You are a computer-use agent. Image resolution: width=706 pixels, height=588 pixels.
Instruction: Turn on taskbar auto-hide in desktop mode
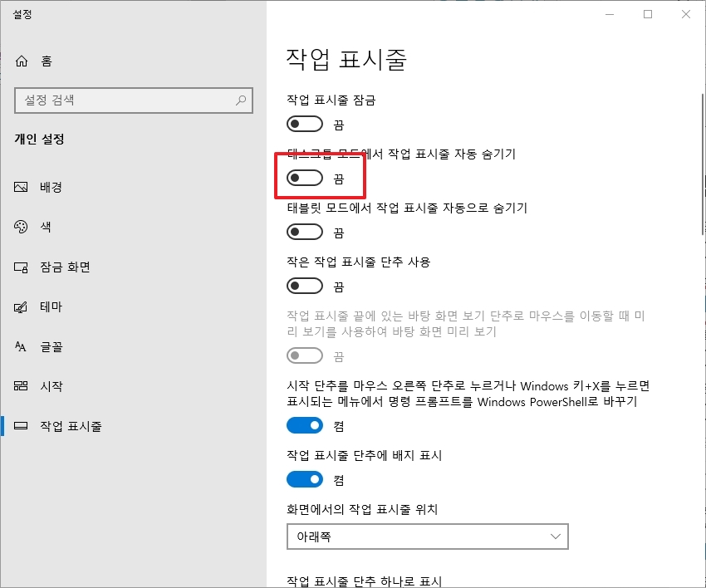[304, 177]
